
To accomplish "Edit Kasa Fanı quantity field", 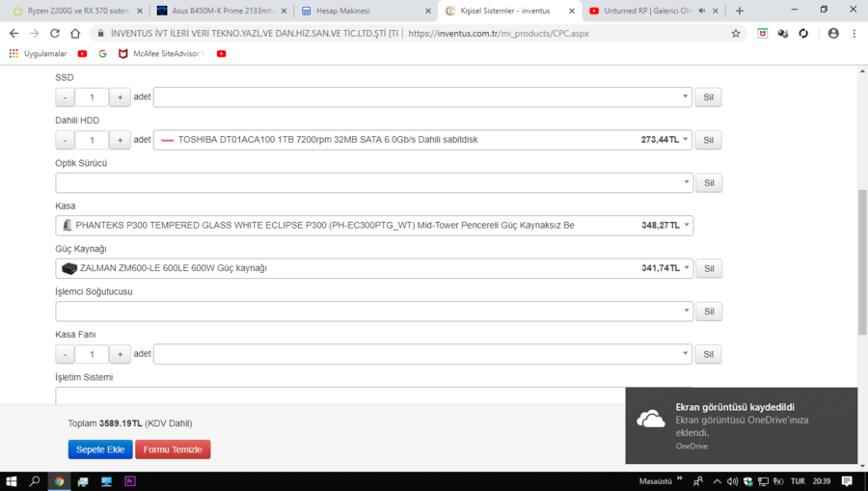I will click(x=92, y=354).
